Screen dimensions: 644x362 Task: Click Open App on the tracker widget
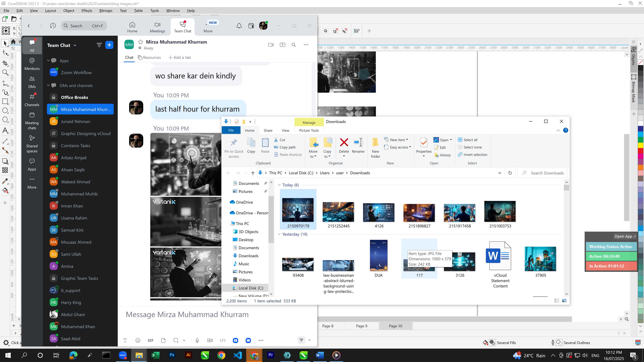pos(625,236)
